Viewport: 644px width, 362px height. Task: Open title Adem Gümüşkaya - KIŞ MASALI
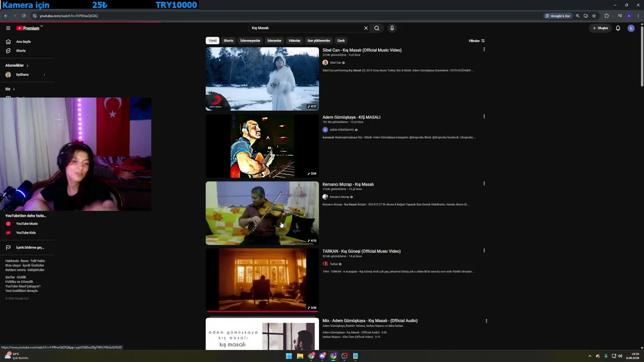pyautogui.click(x=351, y=117)
